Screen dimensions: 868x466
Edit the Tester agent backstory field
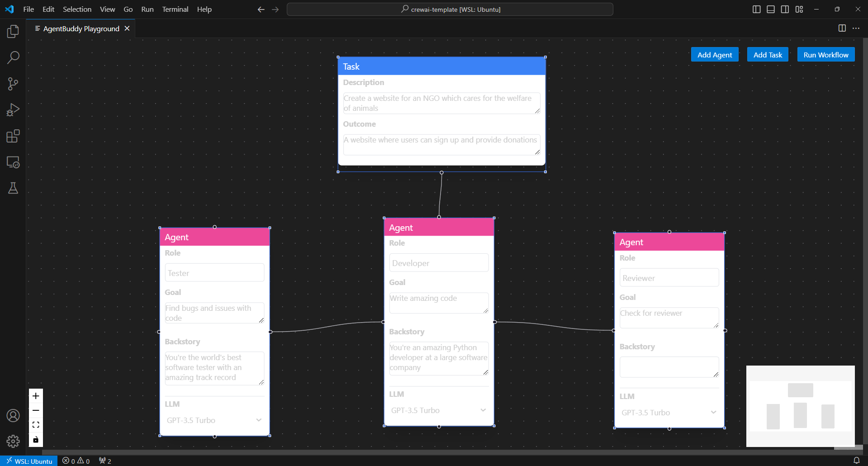(214, 368)
